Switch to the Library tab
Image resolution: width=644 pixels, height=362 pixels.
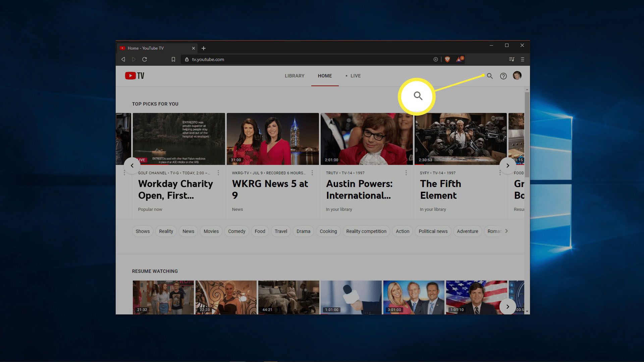click(294, 76)
